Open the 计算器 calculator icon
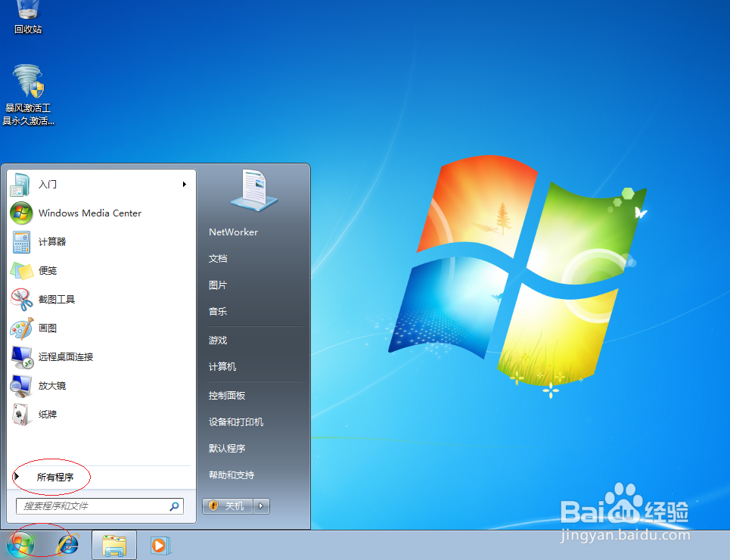 point(21,242)
